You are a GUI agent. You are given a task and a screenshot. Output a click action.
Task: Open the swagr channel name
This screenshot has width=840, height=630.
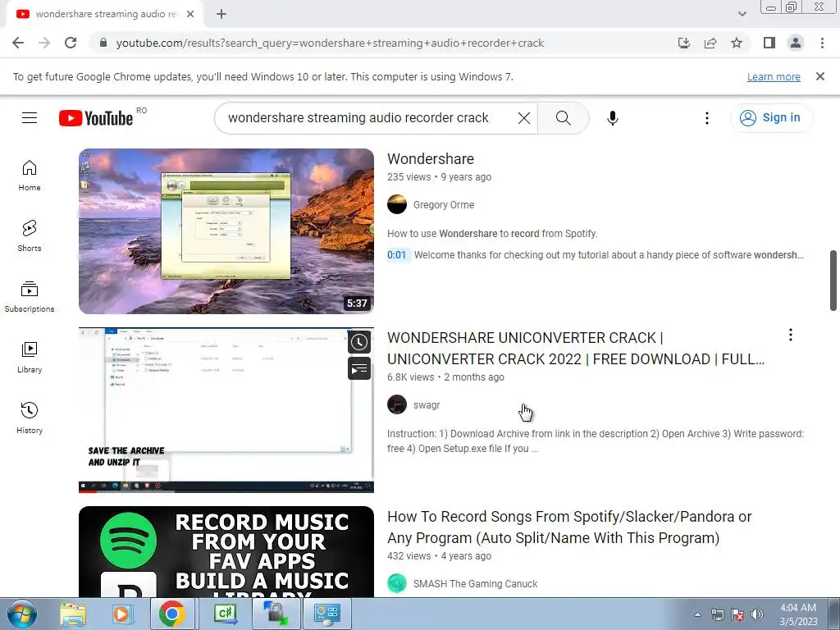pos(427,405)
